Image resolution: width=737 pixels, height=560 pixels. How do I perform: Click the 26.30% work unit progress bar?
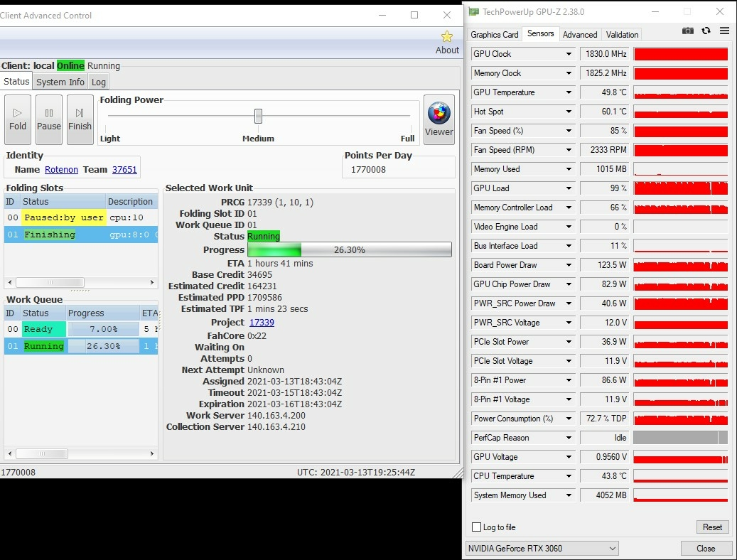[349, 249]
